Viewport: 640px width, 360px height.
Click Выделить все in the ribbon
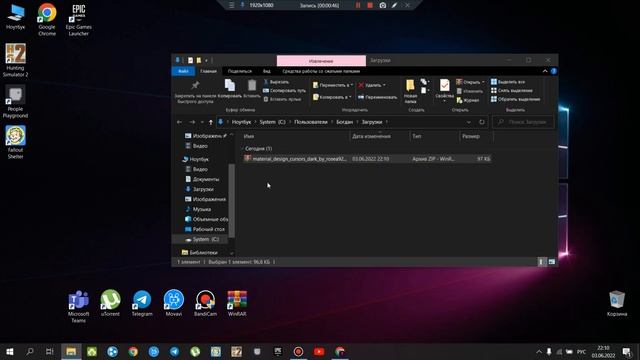tap(508, 82)
